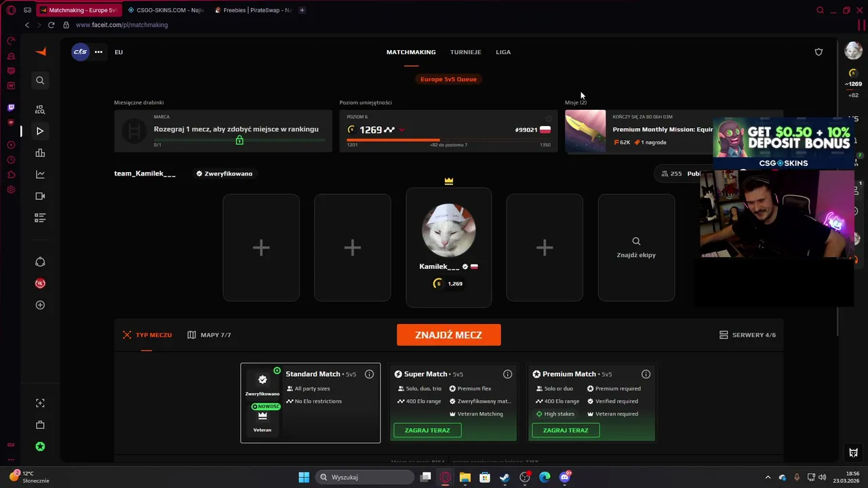The image size is (868, 488).
Task: Open the leaderboard bar-chart sidebar icon
Action: coord(40,153)
